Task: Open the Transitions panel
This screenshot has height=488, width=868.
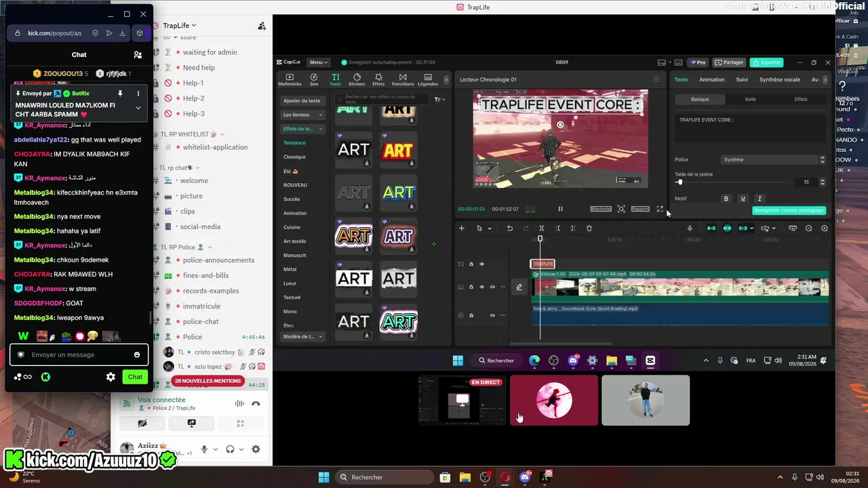Action: coord(403,79)
